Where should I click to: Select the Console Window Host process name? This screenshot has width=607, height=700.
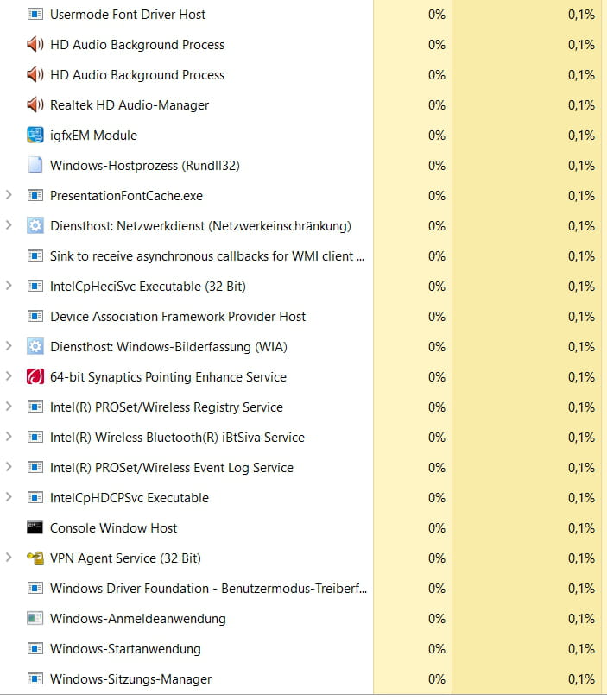(113, 528)
